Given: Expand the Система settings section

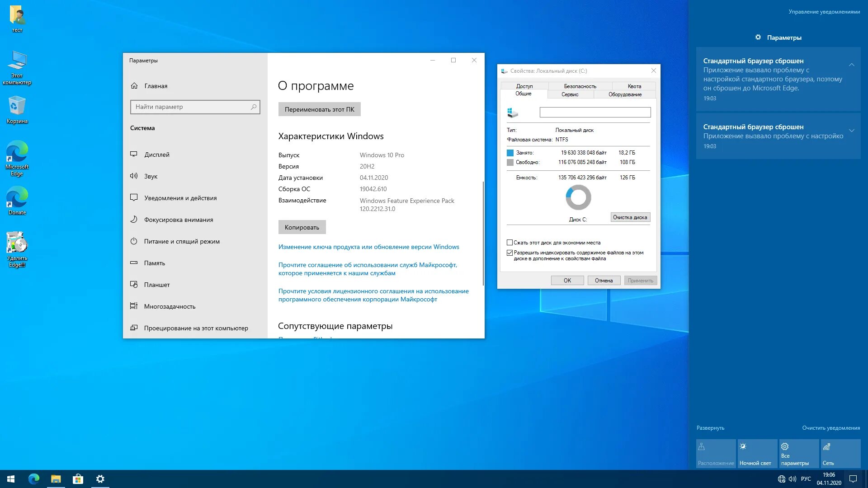Looking at the screenshot, I should (142, 127).
